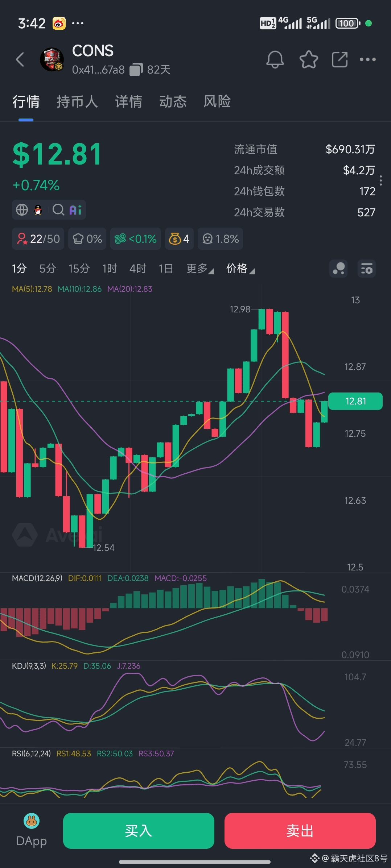391x868 pixels.
Task: Copy the contract address 0x41...67a8
Action: 136,70
